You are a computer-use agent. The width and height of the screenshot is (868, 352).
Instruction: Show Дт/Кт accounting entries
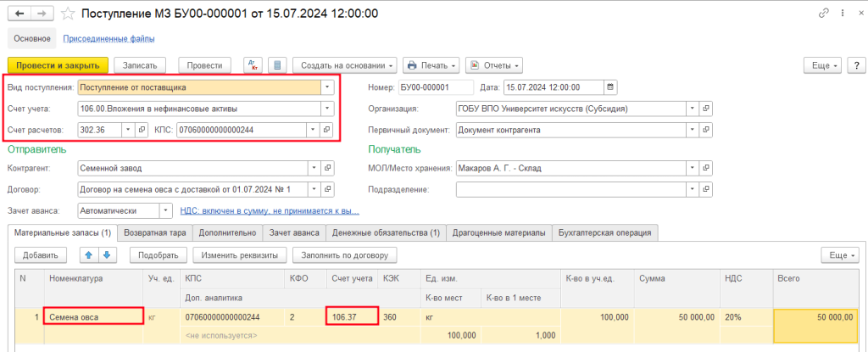click(253, 65)
